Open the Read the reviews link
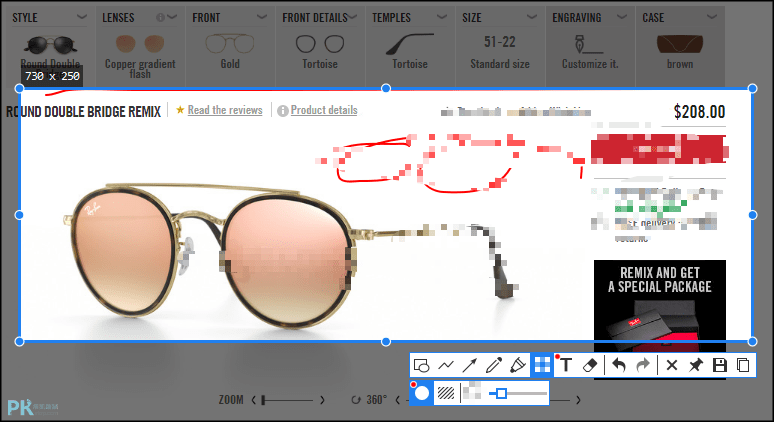The height and width of the screenshot is (422, 774). coord(225,110)
